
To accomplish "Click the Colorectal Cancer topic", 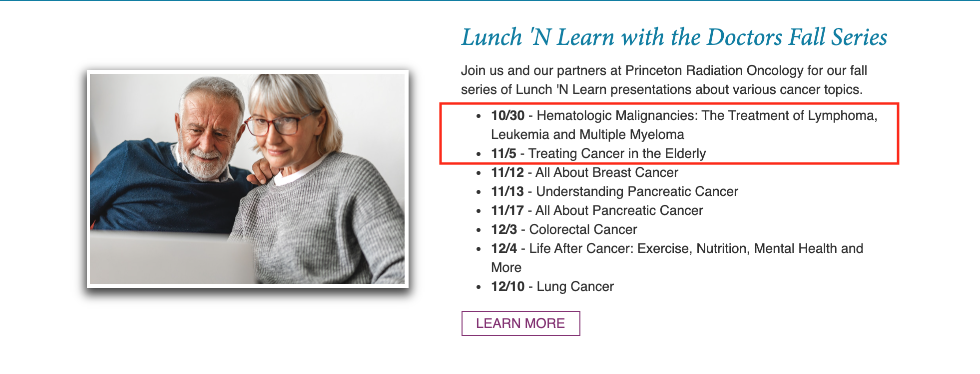I will click(x=583, y=229).
